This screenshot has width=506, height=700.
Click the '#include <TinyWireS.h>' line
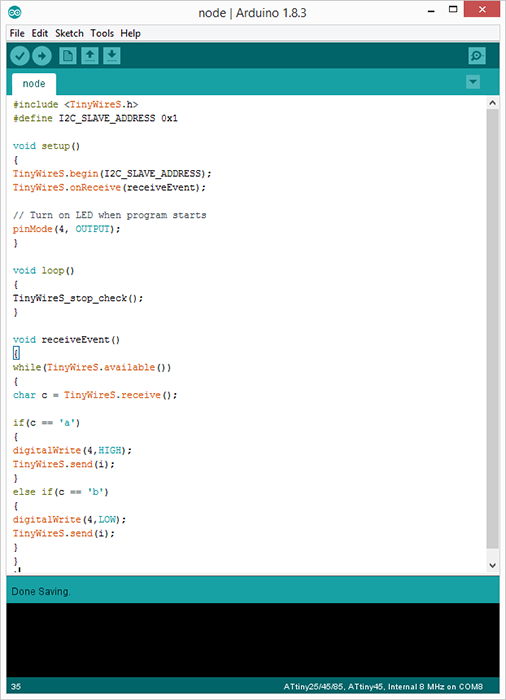75,104
